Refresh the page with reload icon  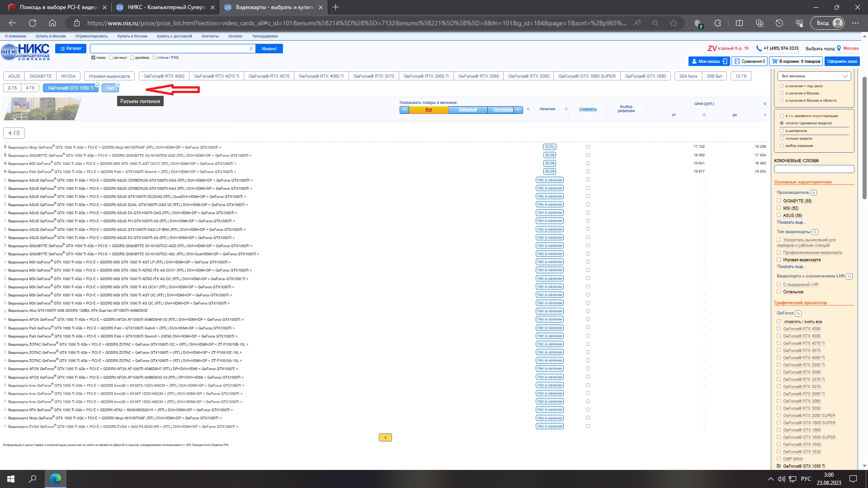point(33,23)
